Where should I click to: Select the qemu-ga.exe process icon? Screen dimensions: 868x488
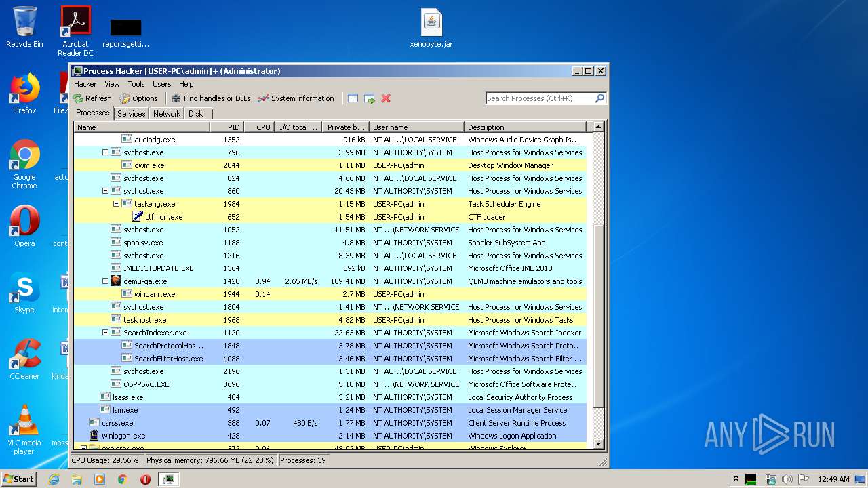pos(116,281)
